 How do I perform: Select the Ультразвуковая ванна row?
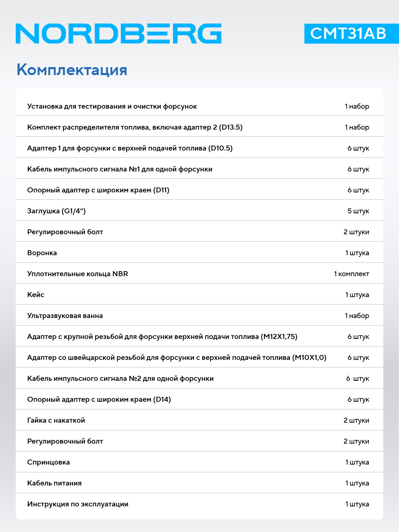[x=199, y=316]
